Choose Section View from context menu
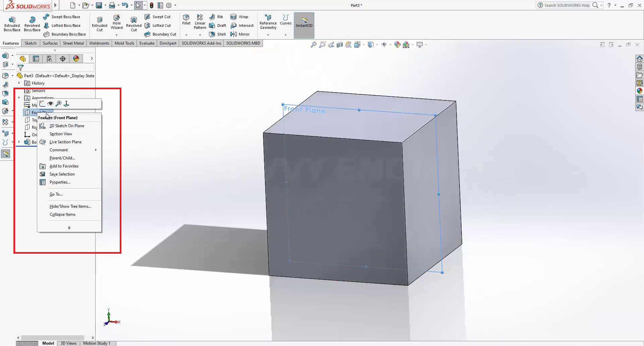Image resolution: width=644 pixels, height=346 pixels. (61, 134)
